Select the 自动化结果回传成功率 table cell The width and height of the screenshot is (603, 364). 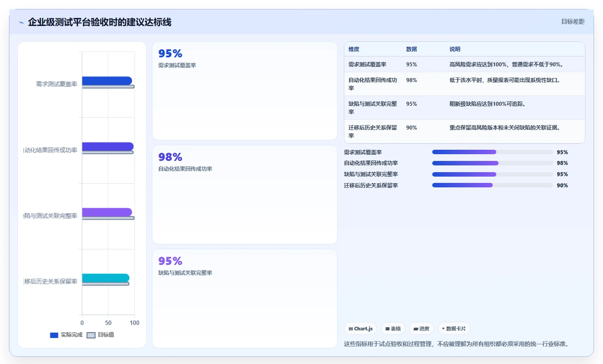click(x=373, y=84)
